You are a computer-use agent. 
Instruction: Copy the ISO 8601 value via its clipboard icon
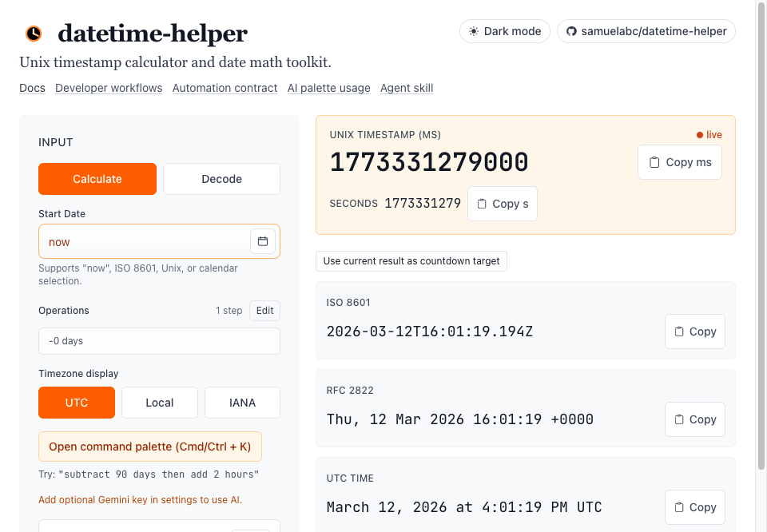(678, 332)
